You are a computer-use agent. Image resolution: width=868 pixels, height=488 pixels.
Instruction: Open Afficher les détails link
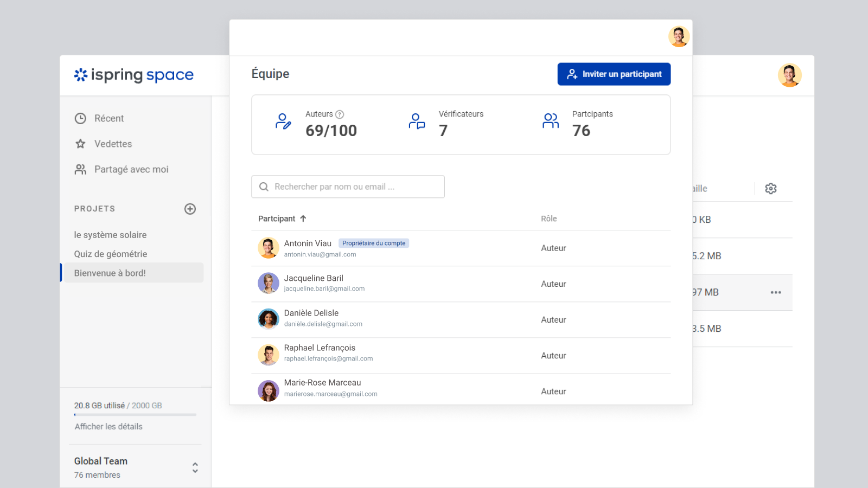[108, 427]
